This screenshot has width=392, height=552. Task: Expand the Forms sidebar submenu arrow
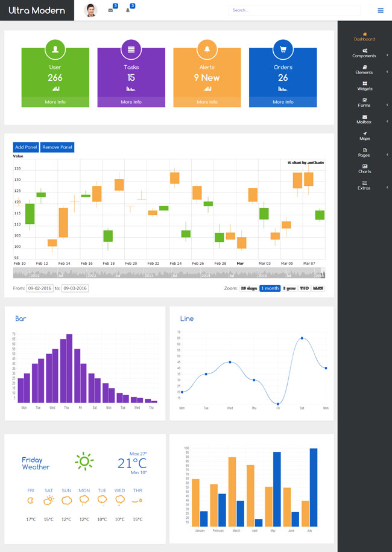(387, 105)
